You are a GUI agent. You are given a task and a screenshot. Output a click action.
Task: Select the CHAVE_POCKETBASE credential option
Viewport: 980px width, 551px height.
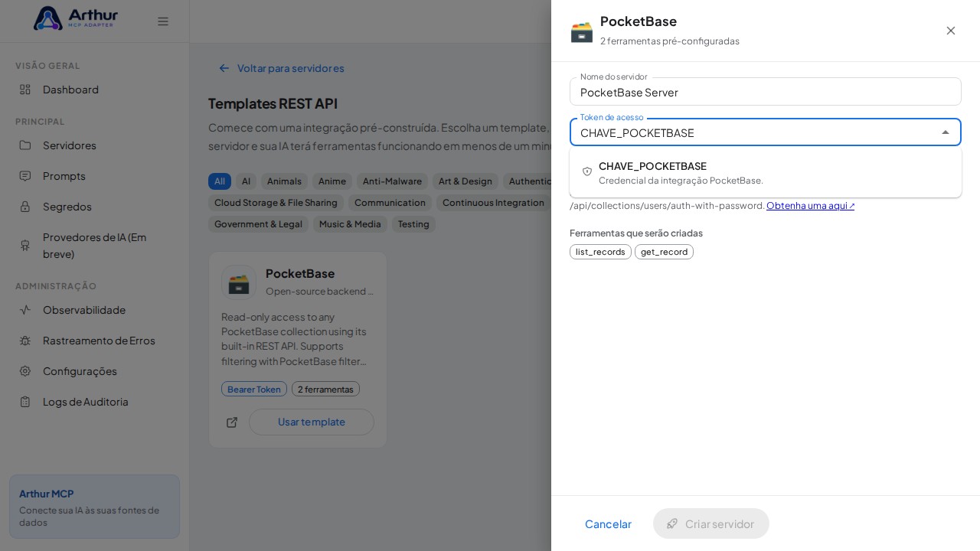coord(766,172)
